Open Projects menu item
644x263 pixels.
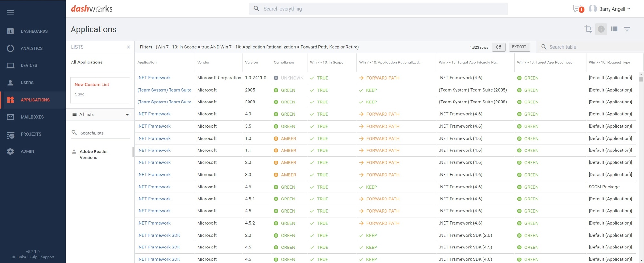pos(31,134)
